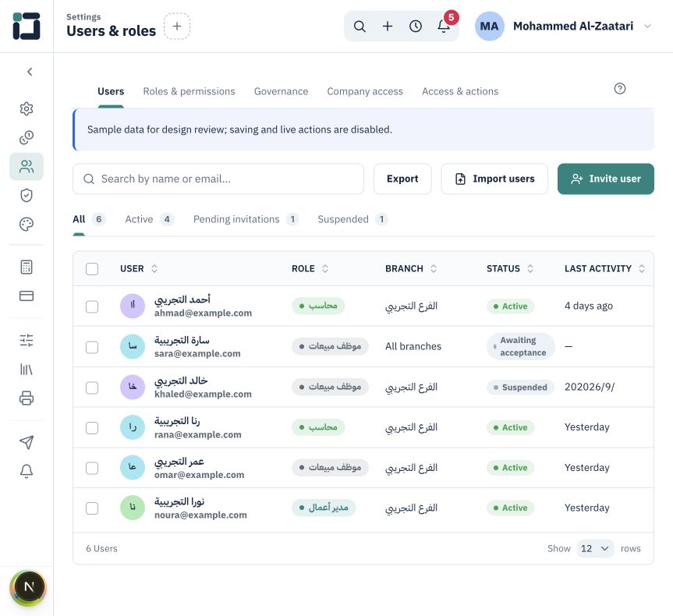Sort by the STATUS column
The width and height of the screenshot is (673, 616).
click(510, 269)
